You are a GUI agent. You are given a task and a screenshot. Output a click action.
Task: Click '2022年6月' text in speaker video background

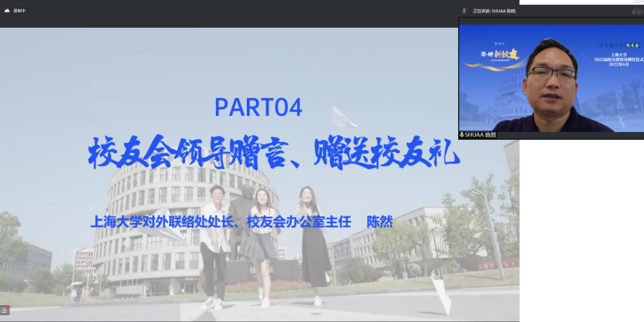pos(618,65)
